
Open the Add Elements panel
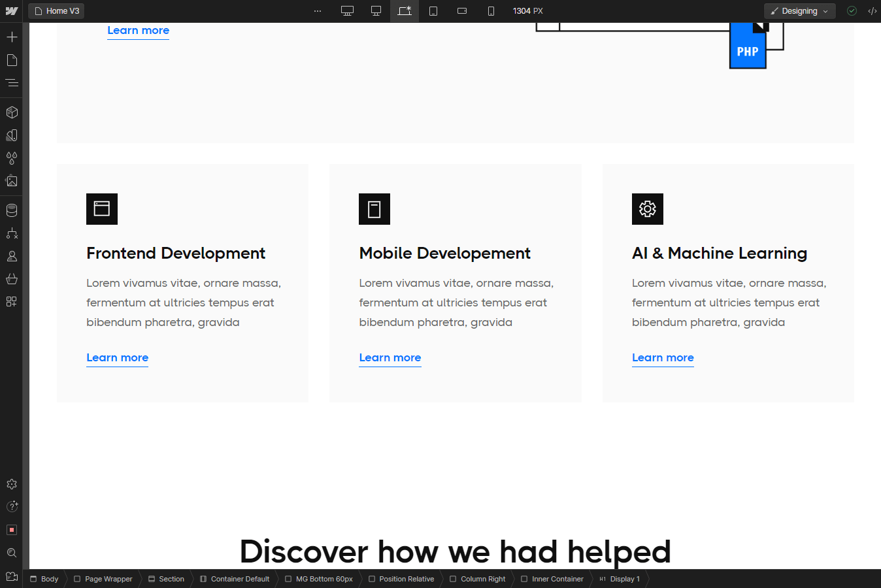[x=12, y=37]
